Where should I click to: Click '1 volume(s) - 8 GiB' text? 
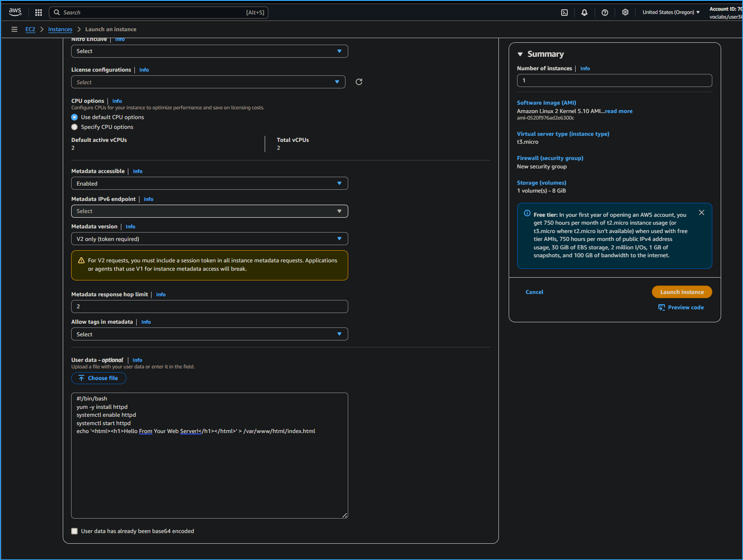tap(541, 191)
